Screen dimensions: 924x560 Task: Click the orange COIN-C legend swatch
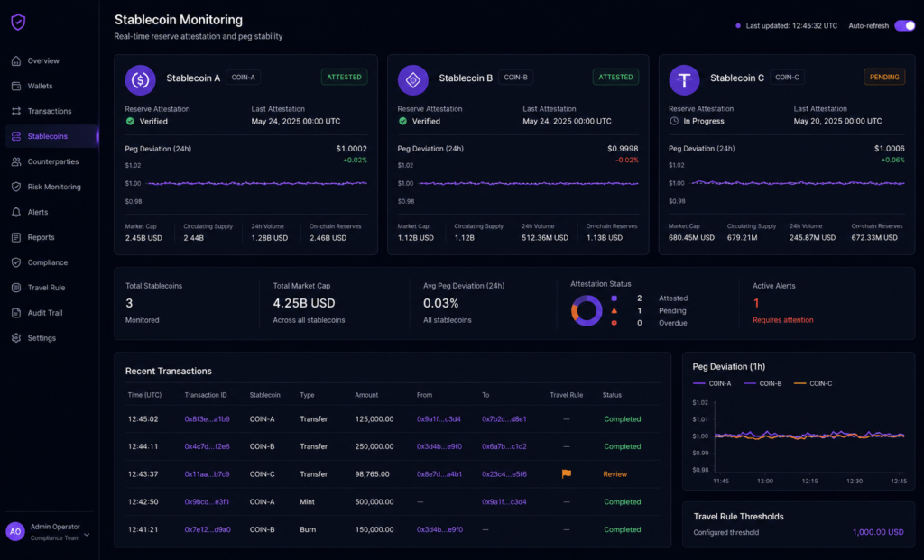click(799, 383)
